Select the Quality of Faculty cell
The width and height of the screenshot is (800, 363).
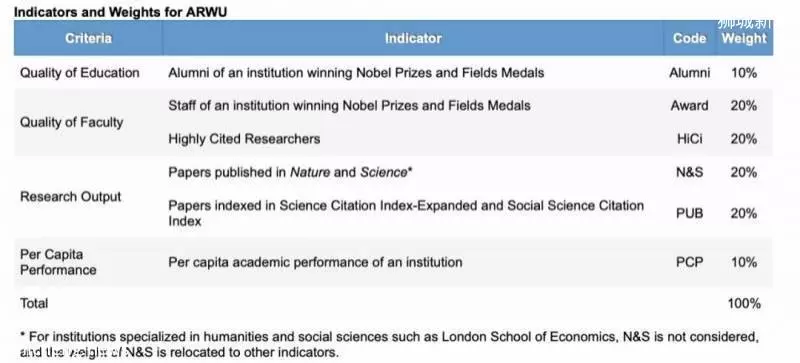pos(71,123)
